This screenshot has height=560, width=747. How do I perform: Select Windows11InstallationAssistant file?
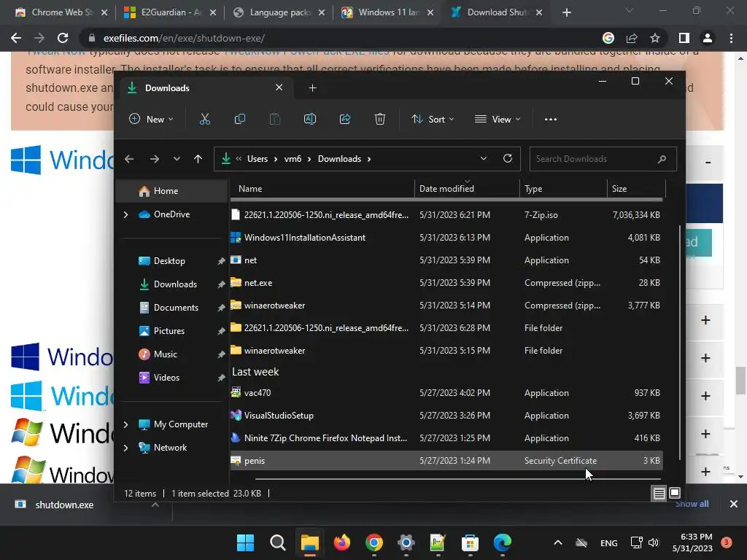(446, 238)
